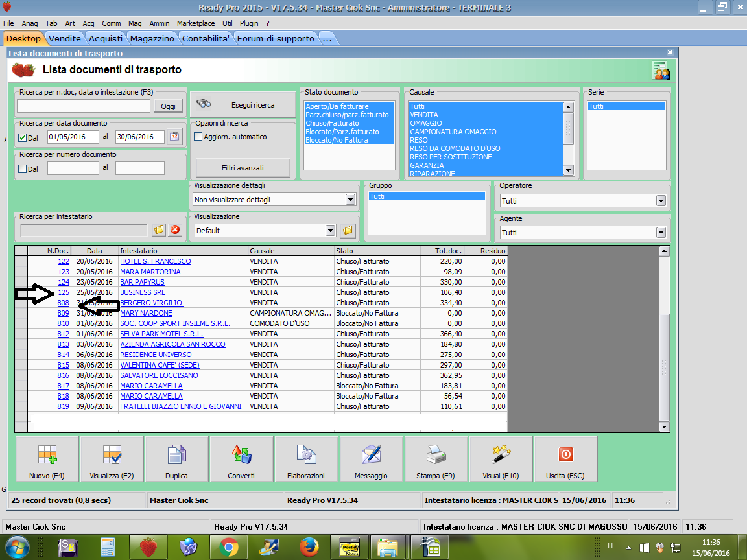
Task: Open the HOTEL S. FRANCESCO link
Action: (156, 262)
